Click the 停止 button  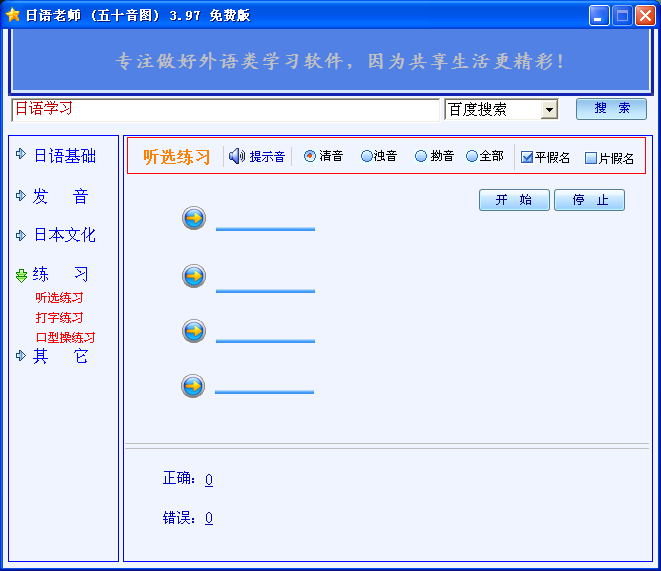[589, 200]
